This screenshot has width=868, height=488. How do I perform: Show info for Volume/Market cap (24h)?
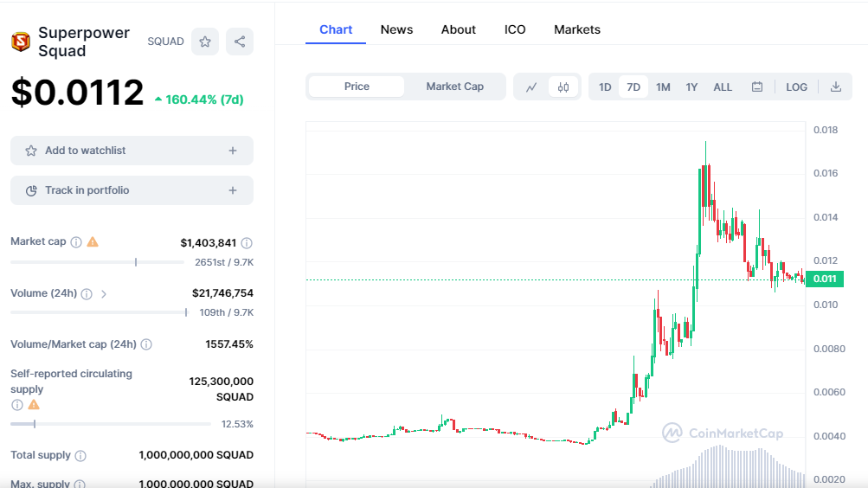pyautogui.click(x=146, y=344)
